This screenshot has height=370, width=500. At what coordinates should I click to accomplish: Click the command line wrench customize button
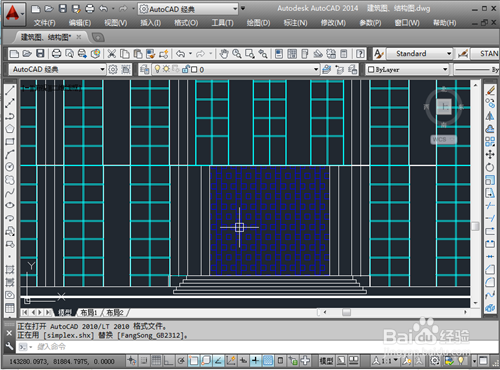(x=9, y=347)
